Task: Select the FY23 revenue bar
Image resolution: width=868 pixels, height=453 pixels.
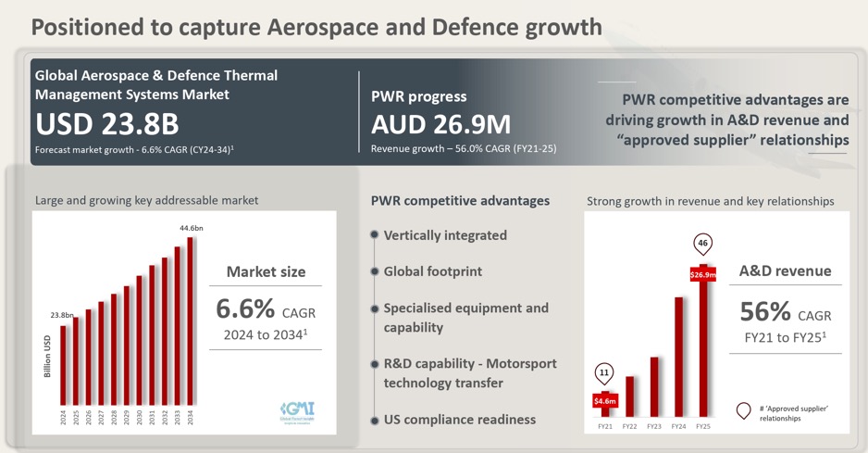Action: point(654,386)
